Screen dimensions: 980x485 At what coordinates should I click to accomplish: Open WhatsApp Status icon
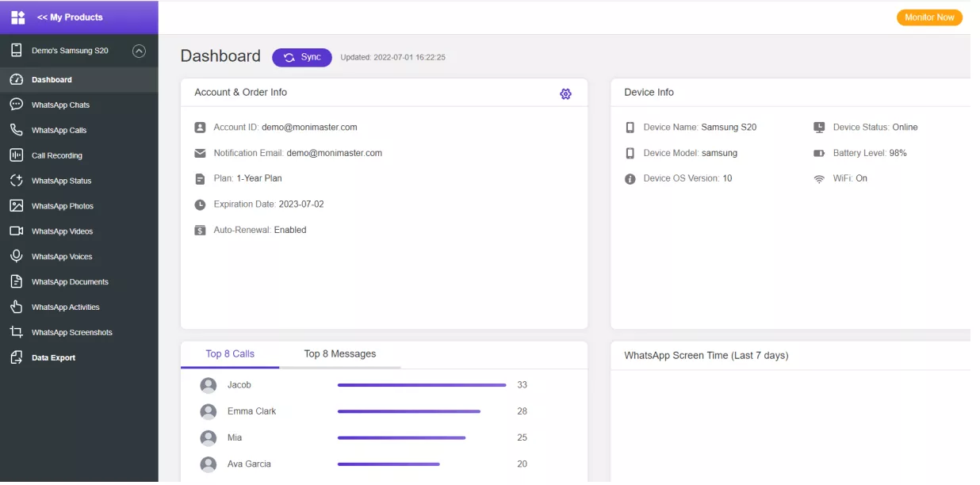point(16,181)
